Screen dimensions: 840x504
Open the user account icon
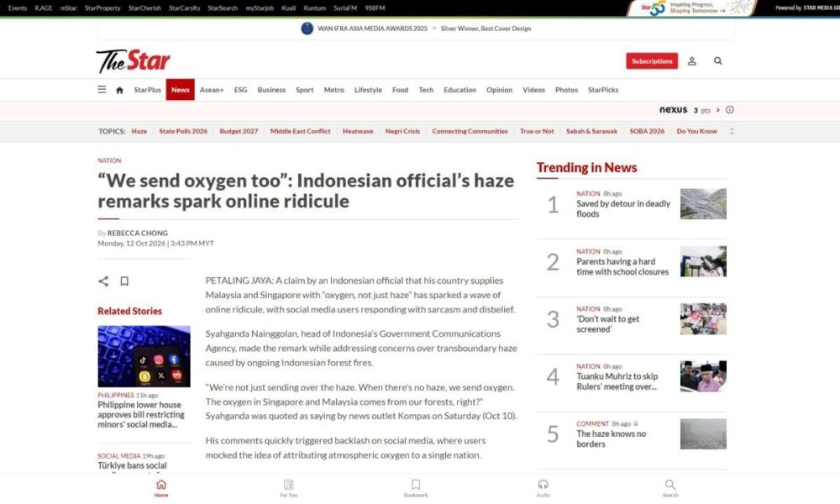point(691,61)
